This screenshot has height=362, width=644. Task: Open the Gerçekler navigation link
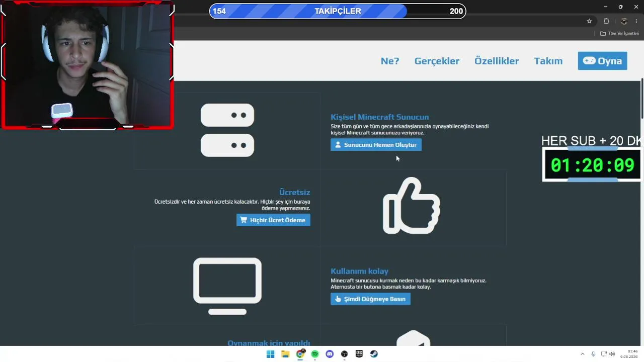[437, 61]
